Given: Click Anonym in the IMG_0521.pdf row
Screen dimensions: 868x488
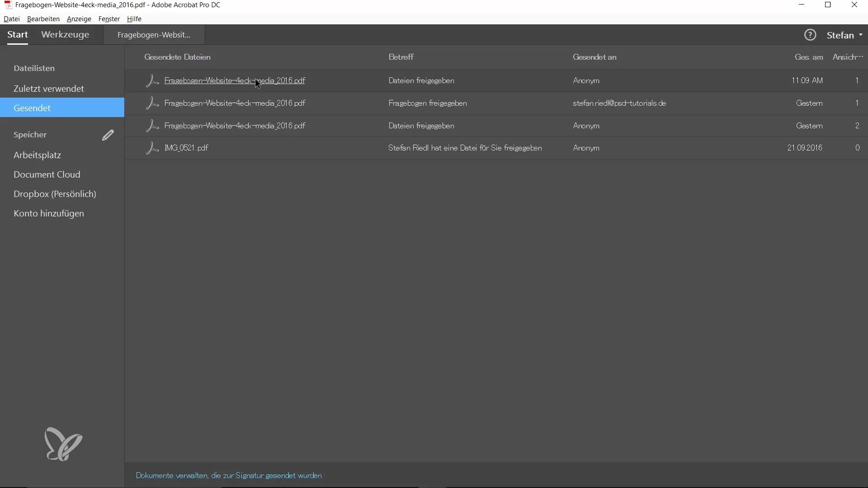Looking at the screenshot, I should (x=586, y=148).
